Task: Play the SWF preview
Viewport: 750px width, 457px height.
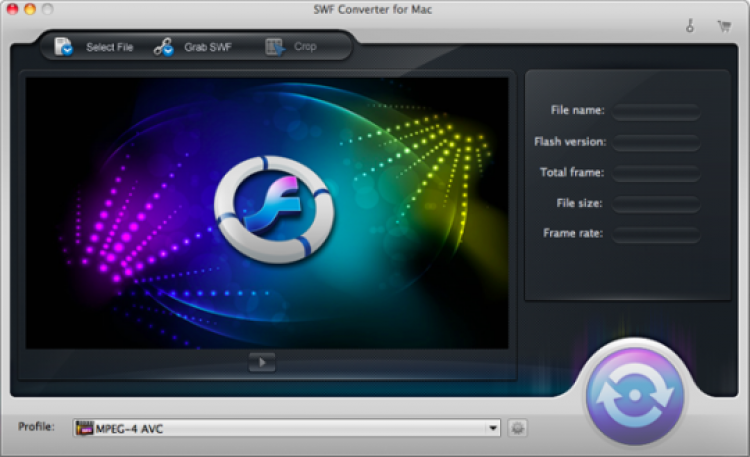Action: (262, 363)
